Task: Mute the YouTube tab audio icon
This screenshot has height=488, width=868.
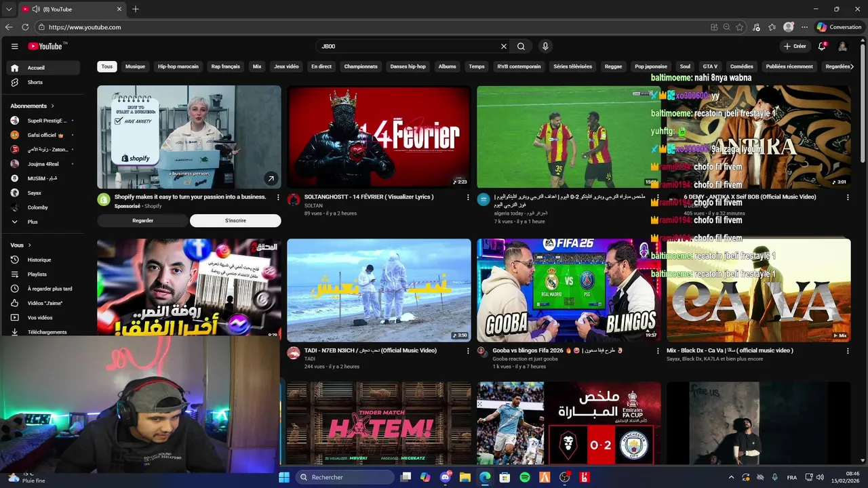Action: click(x=36, y=9)
